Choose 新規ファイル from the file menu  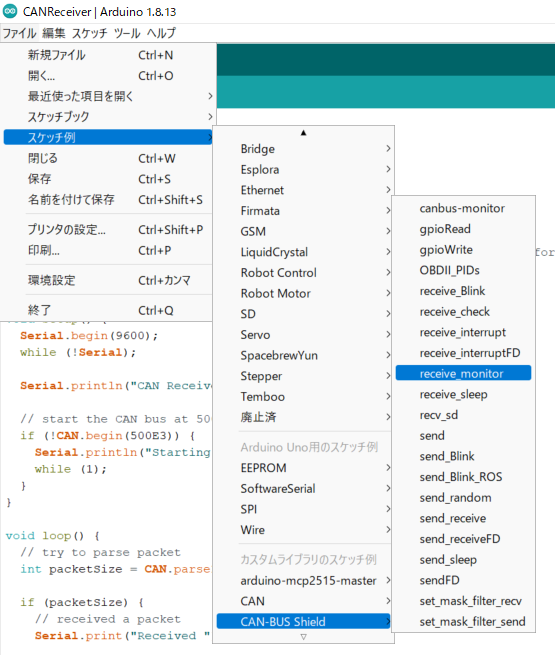point(108,55)
